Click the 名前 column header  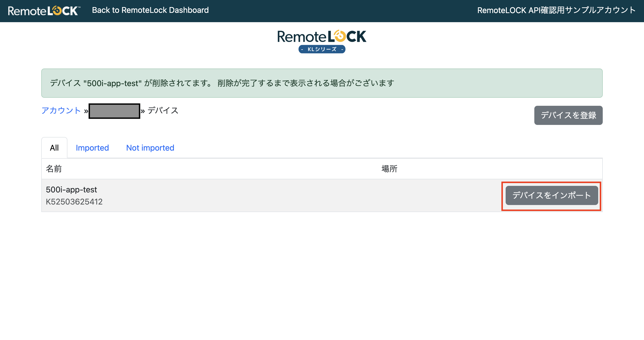(54, 169)
